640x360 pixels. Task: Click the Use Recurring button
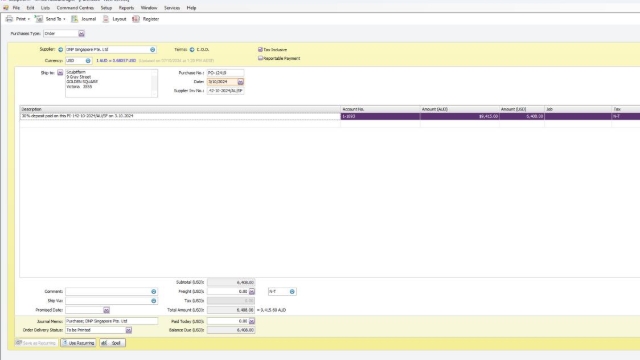(x=78, y=343)
